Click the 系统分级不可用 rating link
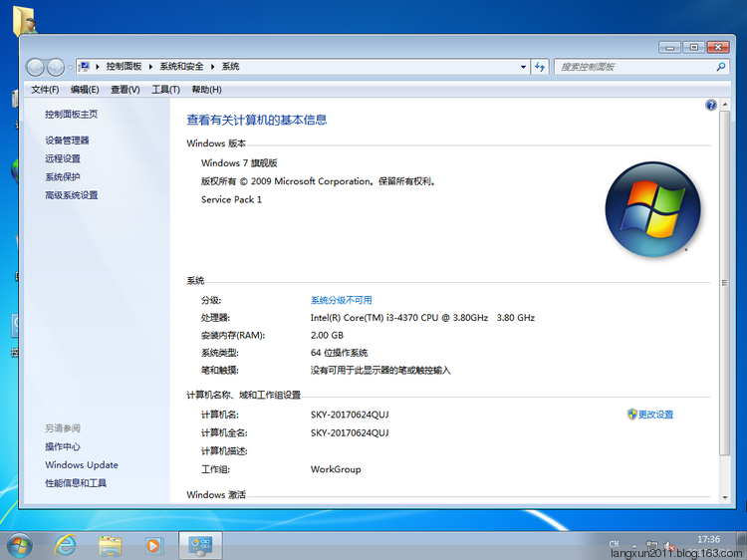Image resolution: width=747 pixels, height=560 pixels. coord(341,300)
